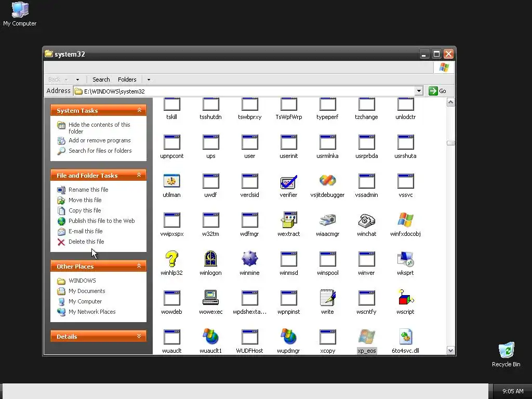Viewport: 532px width, 399px height.
Task: Select the winlogon icon
Action: pyautogui.click(x=211, y=259)
